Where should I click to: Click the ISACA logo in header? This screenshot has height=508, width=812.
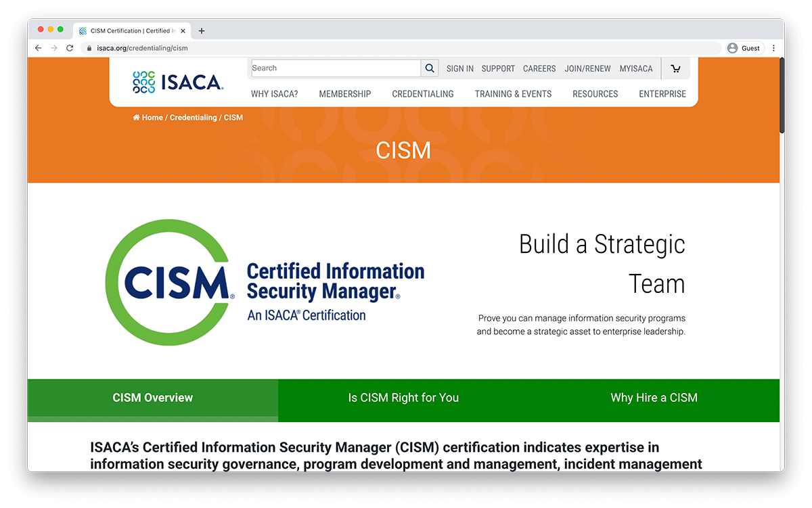tap(178, 82)
